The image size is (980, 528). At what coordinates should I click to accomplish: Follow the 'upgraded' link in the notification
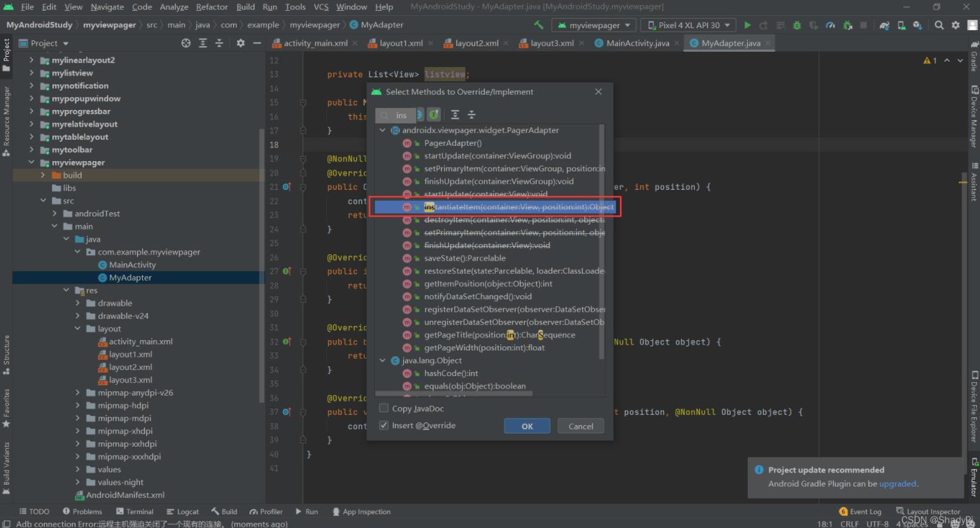pos(897,484)
